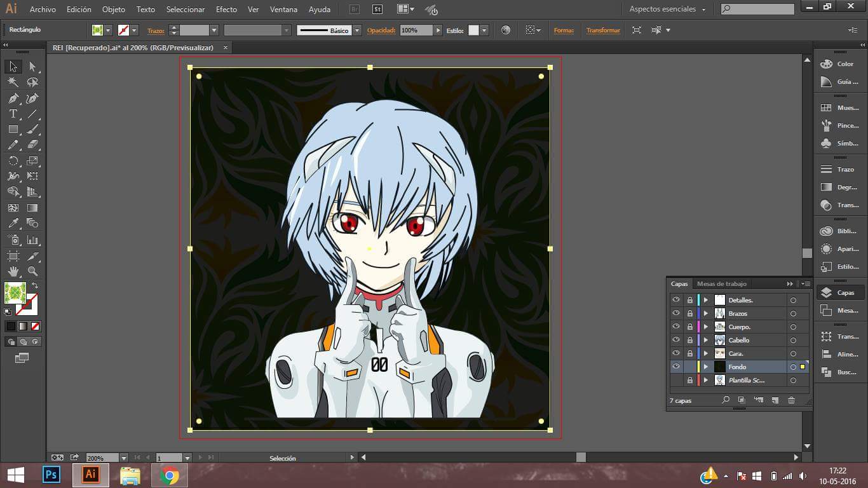Locate object using Layers panel magnifier
Viewport: 868px width, 488px height.
(726, 400)
